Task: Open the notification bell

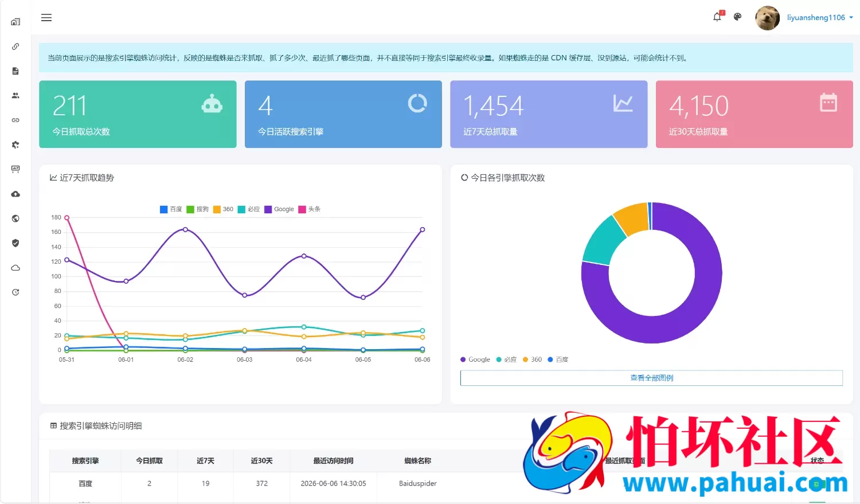Action: 717,17
